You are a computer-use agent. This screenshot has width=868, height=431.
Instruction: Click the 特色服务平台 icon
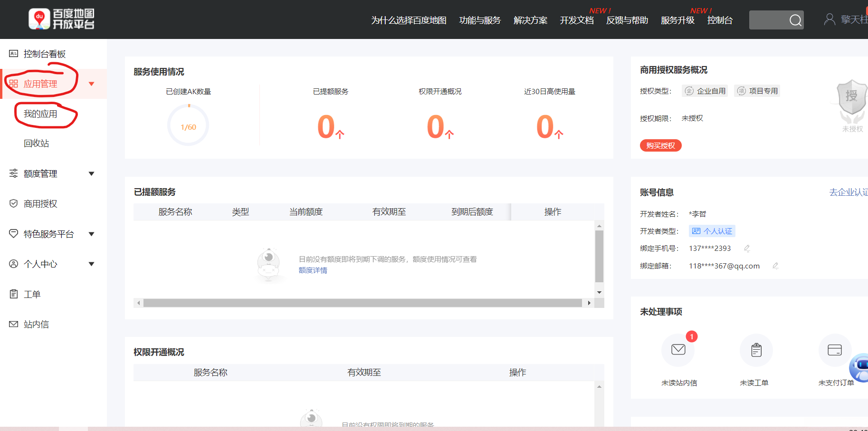tap(14, 233)
